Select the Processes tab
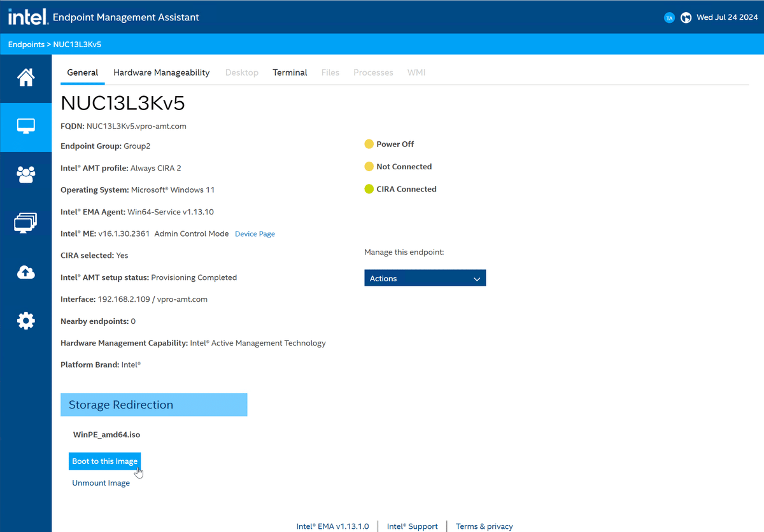This screenshot has height=532, width=764. tap(373, 73)
